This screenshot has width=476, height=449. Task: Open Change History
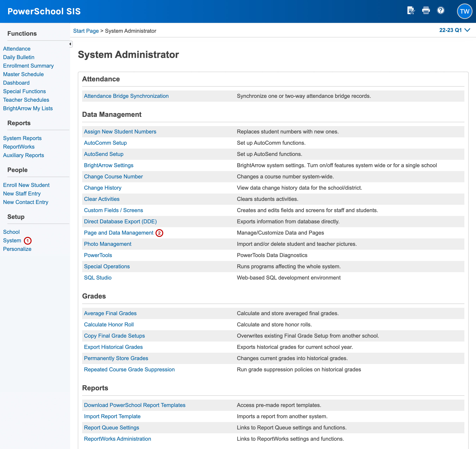(x=103, y=188)
